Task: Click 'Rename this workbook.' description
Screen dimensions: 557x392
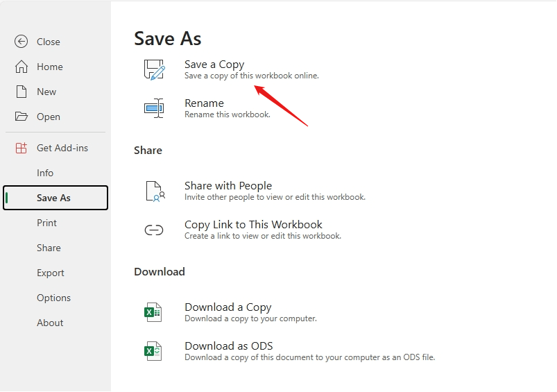Action: 228,114
